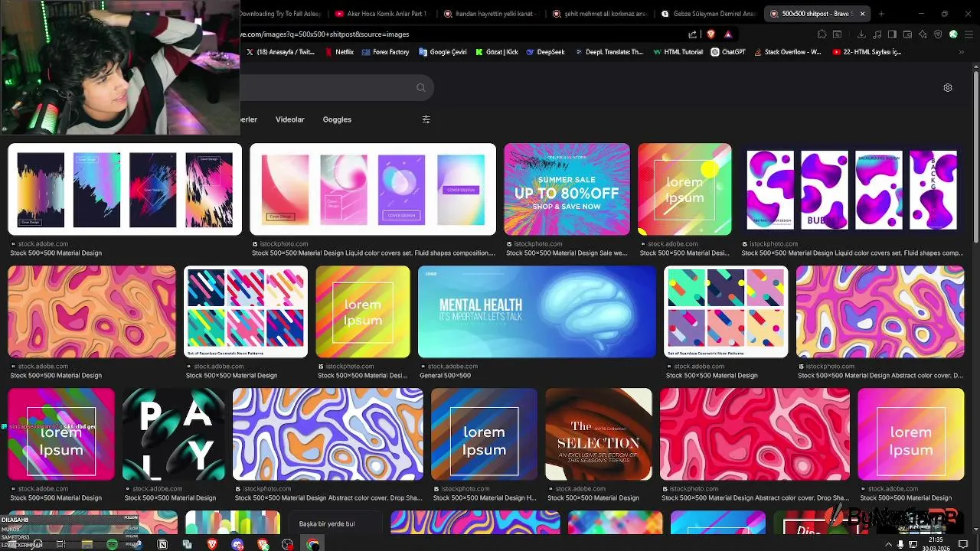Open the Gözat | Kick bookmark

coord(496,52)
